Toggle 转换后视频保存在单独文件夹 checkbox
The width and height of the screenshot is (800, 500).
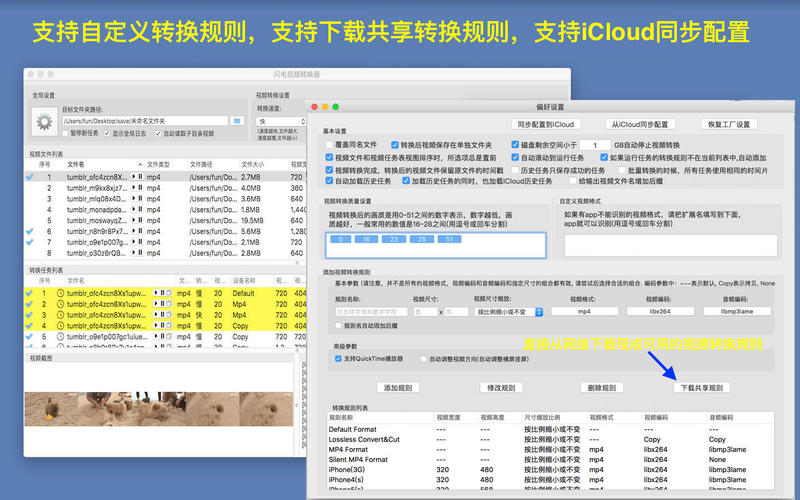(395, 145)
